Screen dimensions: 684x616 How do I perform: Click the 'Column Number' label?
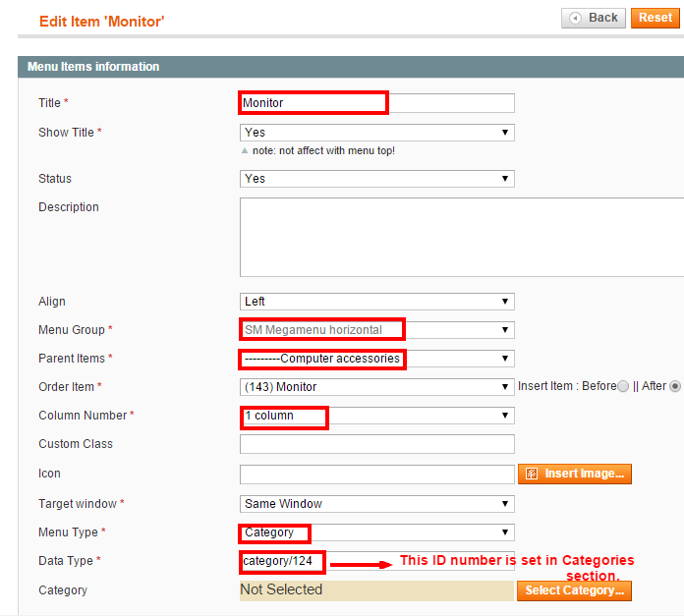tap(83, 416)
